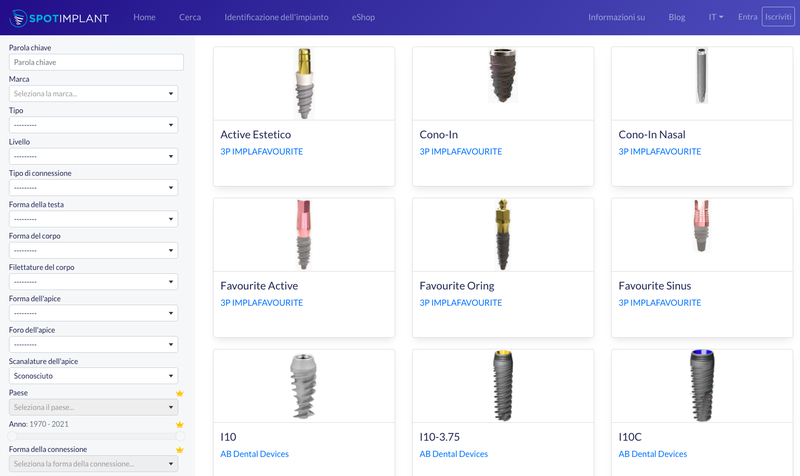The image size is (800, 476).
Task: Open the Cerca menu item
Action: [x=190, y=17]
